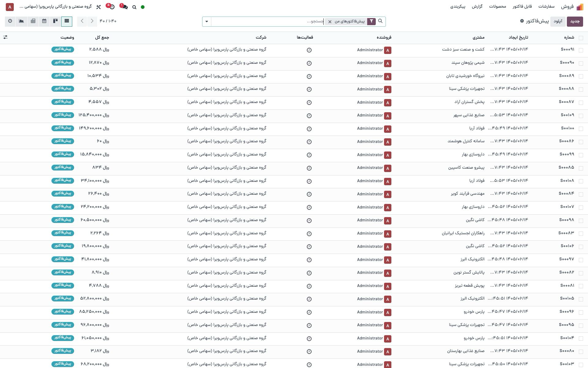Select the checkbox for quotation S00087
The width and height of the screenshot is (588, 368).
[x=581, y=102]
